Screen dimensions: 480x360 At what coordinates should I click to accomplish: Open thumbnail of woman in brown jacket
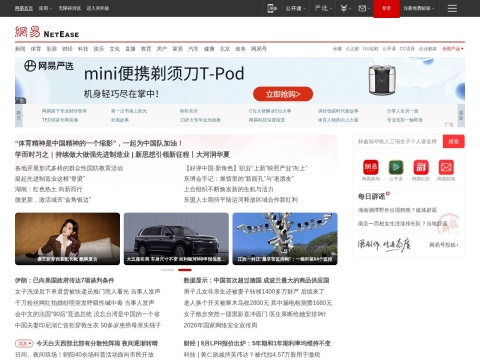click(67, 239)
